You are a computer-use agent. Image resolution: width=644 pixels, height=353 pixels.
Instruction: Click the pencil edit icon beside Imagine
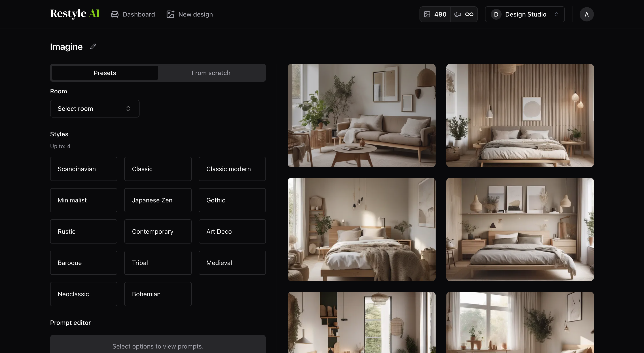pyautogui.click(x=93, y=47)
